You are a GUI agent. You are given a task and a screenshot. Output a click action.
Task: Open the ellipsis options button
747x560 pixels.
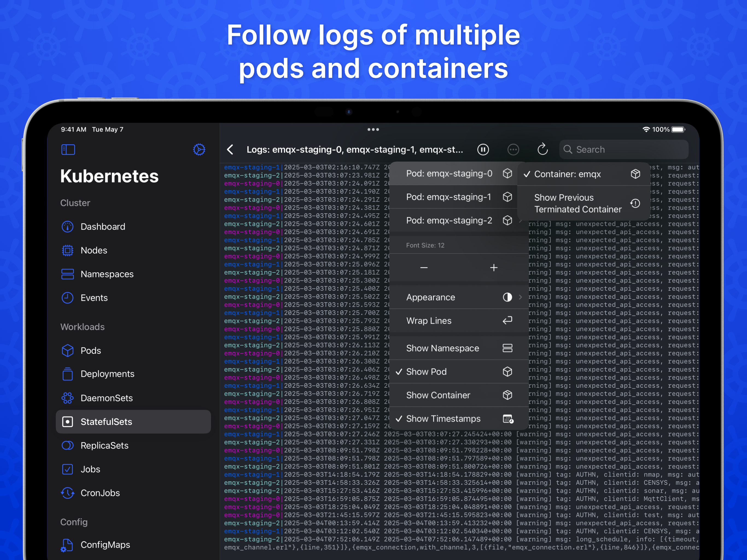pos(513,149)
